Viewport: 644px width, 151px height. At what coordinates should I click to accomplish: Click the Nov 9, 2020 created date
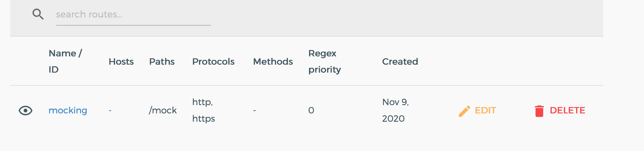point(395,111)
